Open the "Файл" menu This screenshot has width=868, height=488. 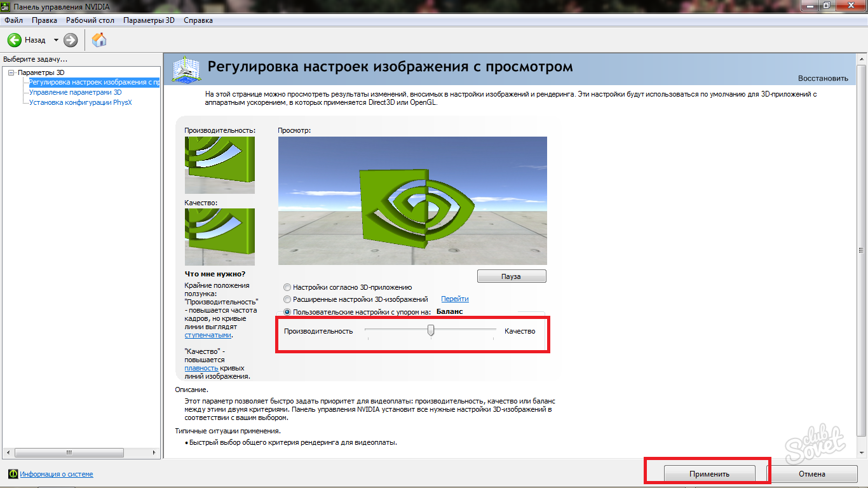click(x=13, y=20)
